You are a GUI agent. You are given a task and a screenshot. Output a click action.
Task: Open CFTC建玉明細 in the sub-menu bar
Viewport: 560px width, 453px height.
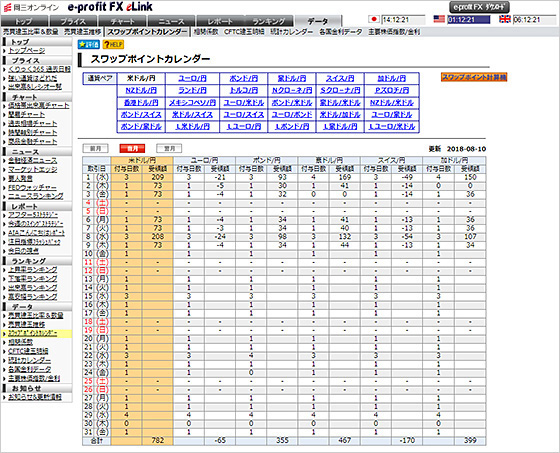(244, 32)
